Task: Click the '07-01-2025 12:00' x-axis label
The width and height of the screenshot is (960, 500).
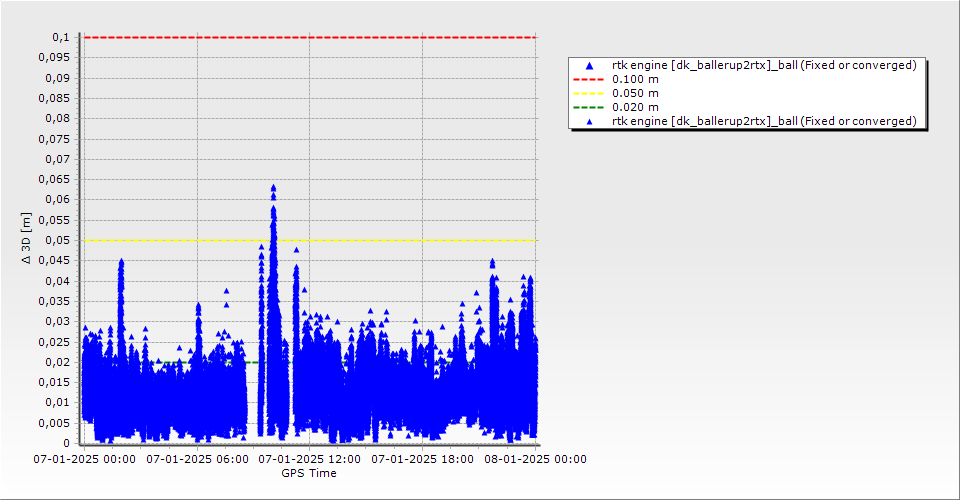Action: 310,459
